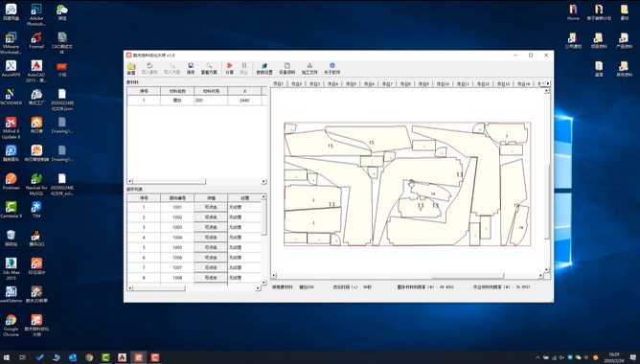Open Adobe Photoshop desktop shortcut

point(36,15)
